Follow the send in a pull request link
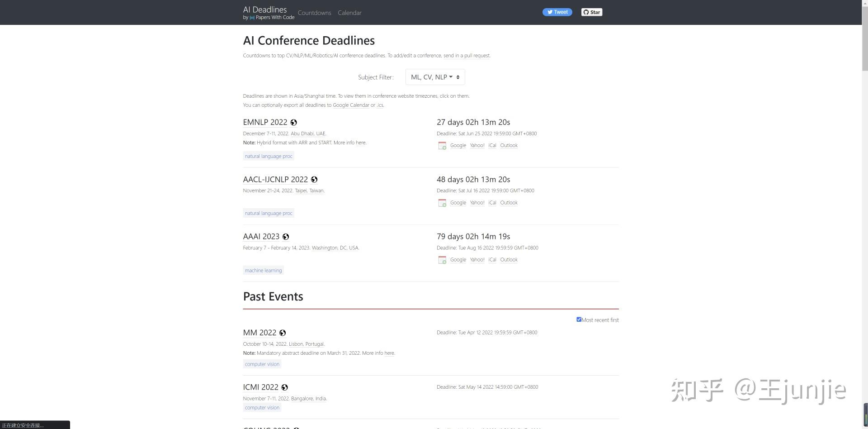Screen dimensions: 868x429 point(467,56)
